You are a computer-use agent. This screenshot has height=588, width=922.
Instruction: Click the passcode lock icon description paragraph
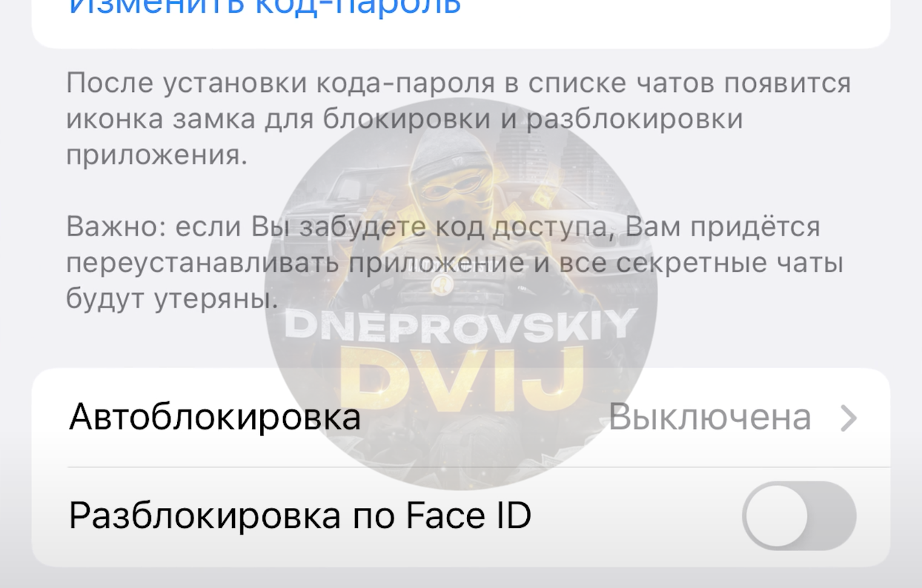click(x=458, y=119)
